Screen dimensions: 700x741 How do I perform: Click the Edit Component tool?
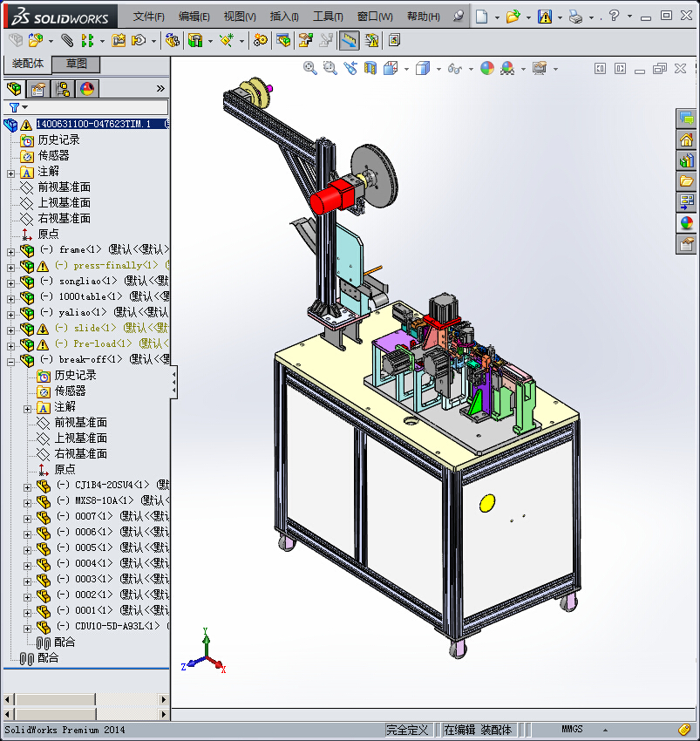point(16,41)
